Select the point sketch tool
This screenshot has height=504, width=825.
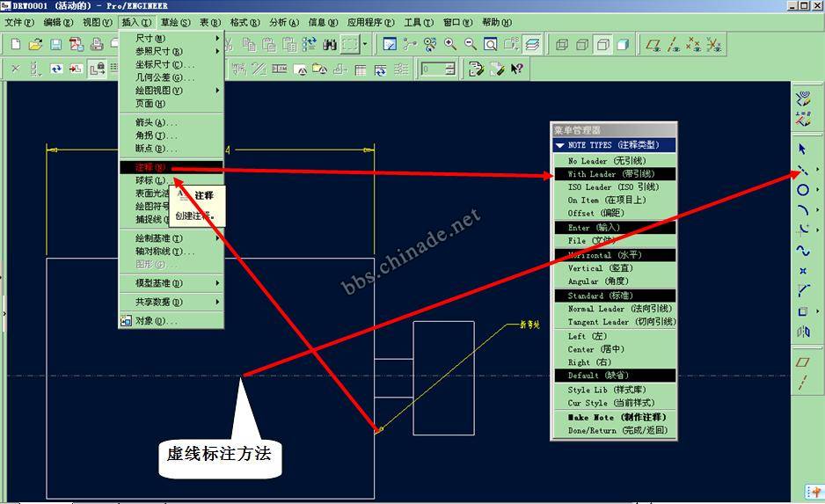[x=802, y=271]
